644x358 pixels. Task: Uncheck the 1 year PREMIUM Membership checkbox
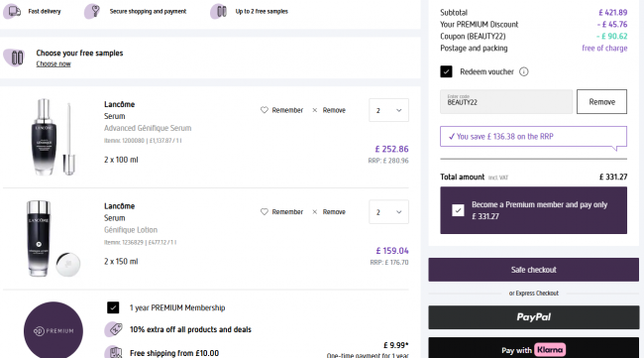click(113, 307)
